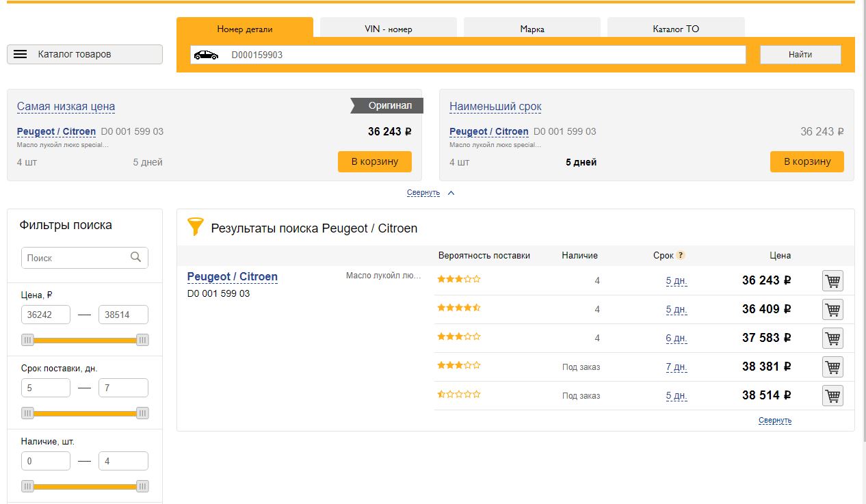Click the Цена column header
This screenshot has height=504, width=866.
[780, 255]
